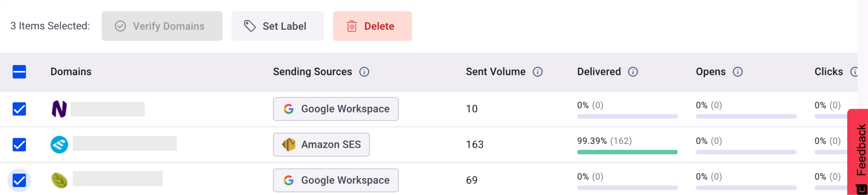This screenshot has width=868, height=195.
Task: Click the Delivered column info icon
Action: 633,72
